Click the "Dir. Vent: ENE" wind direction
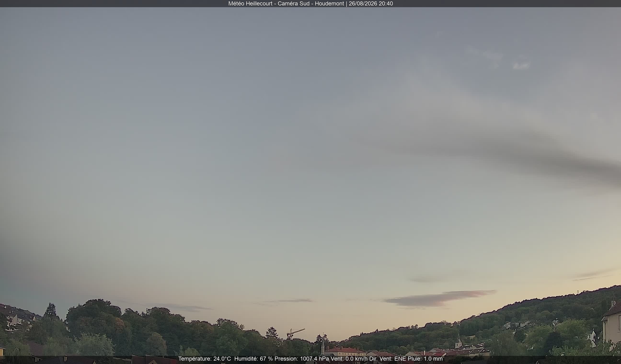The width and height of the screenshot is (621, 364). coord(387,359)
